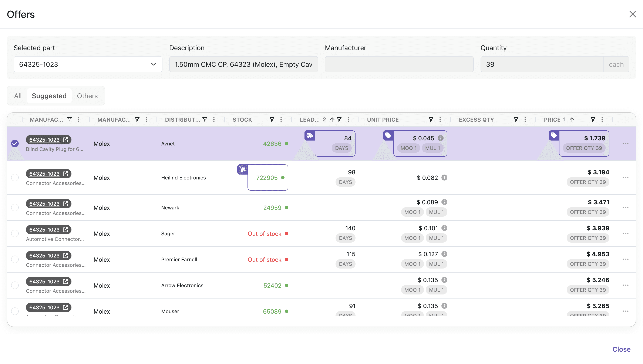Select the Arrow Electronics offer radio button
The height and width of the screenshot is (364, 643).
coord(15,286)
